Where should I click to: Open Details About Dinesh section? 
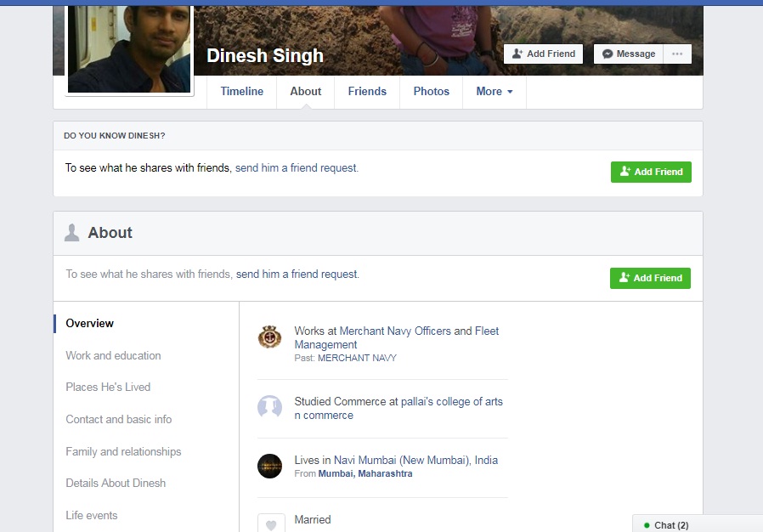(x=116, y=483)
